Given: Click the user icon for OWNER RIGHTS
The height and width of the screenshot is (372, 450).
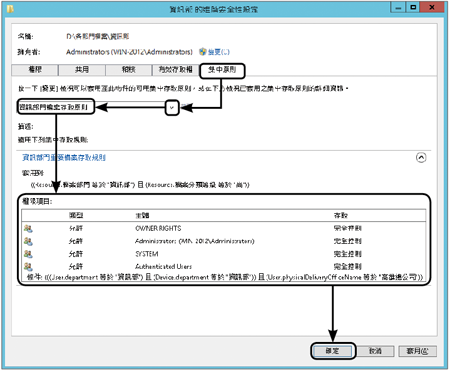Looking at the screenshot, I should 28,228.
